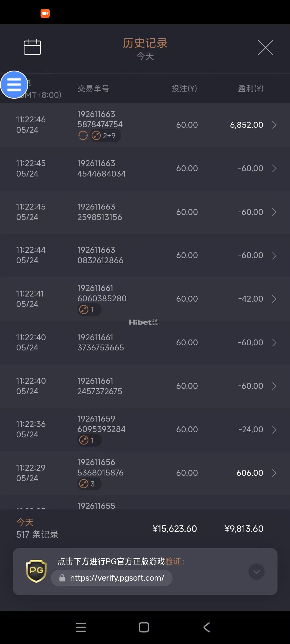Tap the Android recent apps icon
The height and width of the screenshot is (644, 290).
(x=81, y=627)
